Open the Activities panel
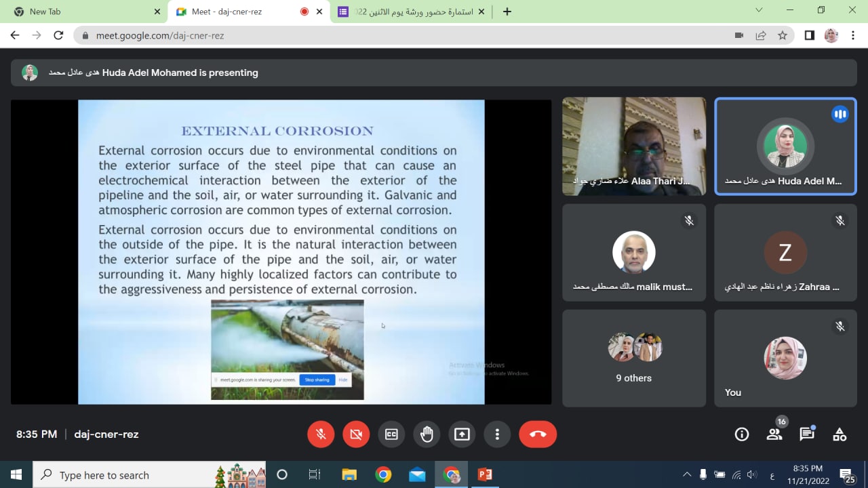Image resolution: width=868 pixels, height=488 pixels. point(840,434)
